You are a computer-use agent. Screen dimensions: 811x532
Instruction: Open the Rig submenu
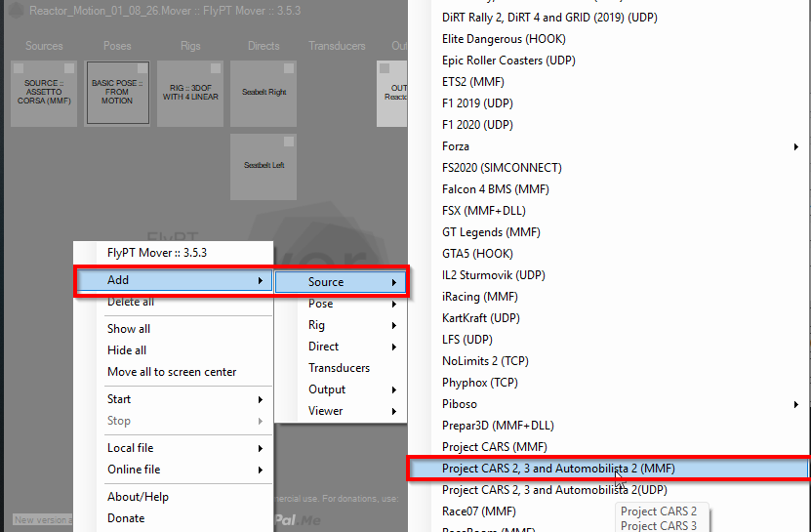point(341,325)
